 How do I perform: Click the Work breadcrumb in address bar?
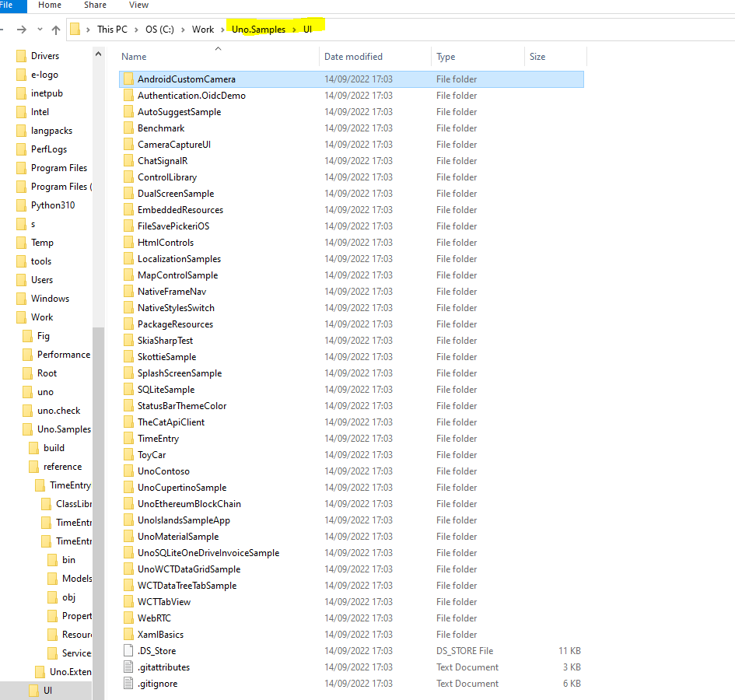click(203, 30)
